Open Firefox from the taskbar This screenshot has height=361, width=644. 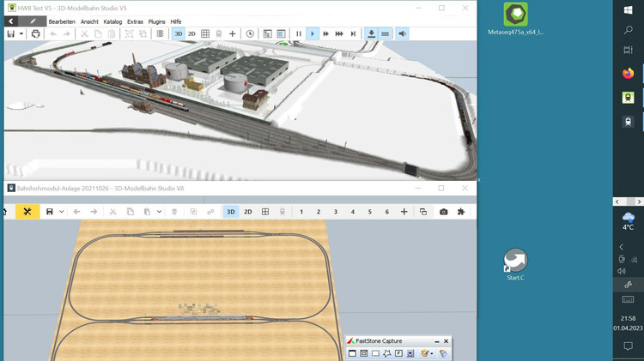click(628, 74)
